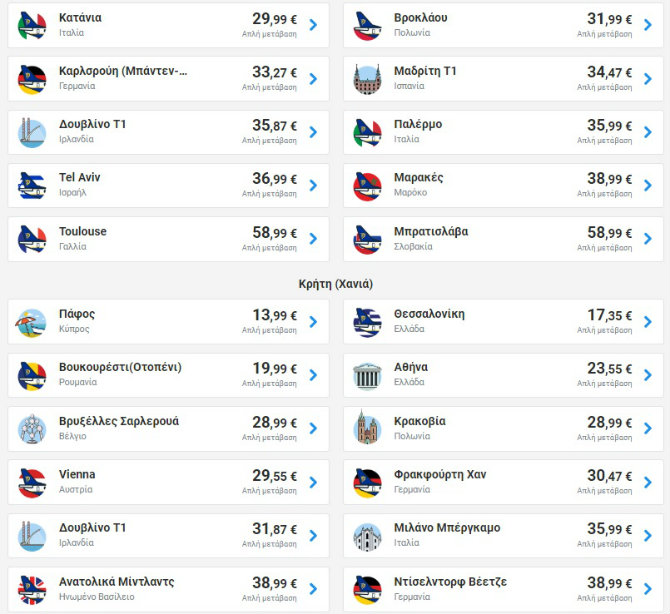670x614 pixels.
Task: Click the Κρακοβία church icon
Action: click(368, 429)
